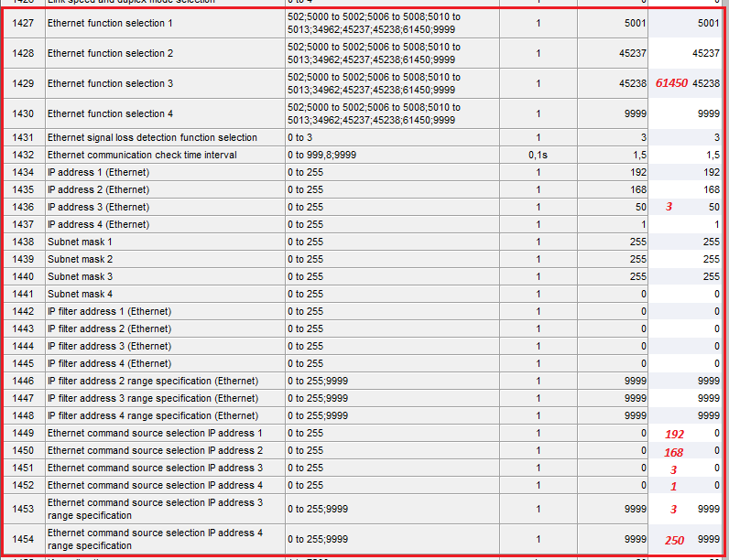The height and width of the screenshot is (560, 729).
Task: Select 'Ethernet command source selection IP address 3' name
Action: pyautogui.click(x=165, y=468)
